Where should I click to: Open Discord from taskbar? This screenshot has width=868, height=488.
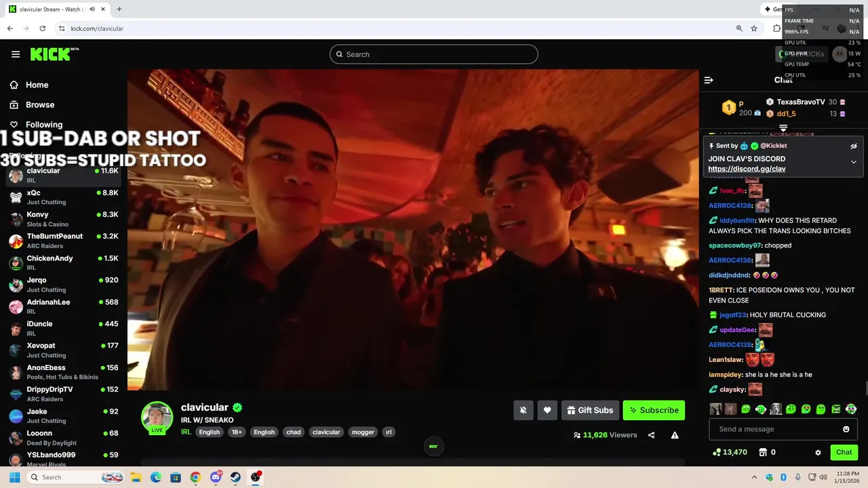pyautogui.click(x=216, y=477)
